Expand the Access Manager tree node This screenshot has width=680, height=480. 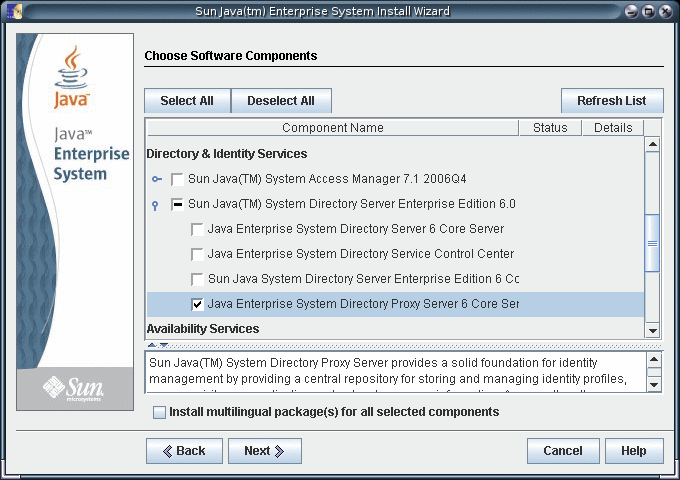tap(157, 179)
